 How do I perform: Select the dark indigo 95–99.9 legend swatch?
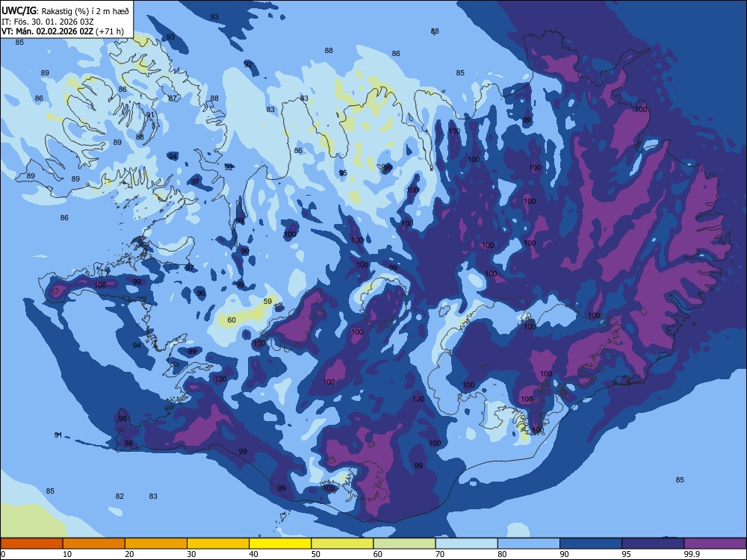tap(653, 544)
